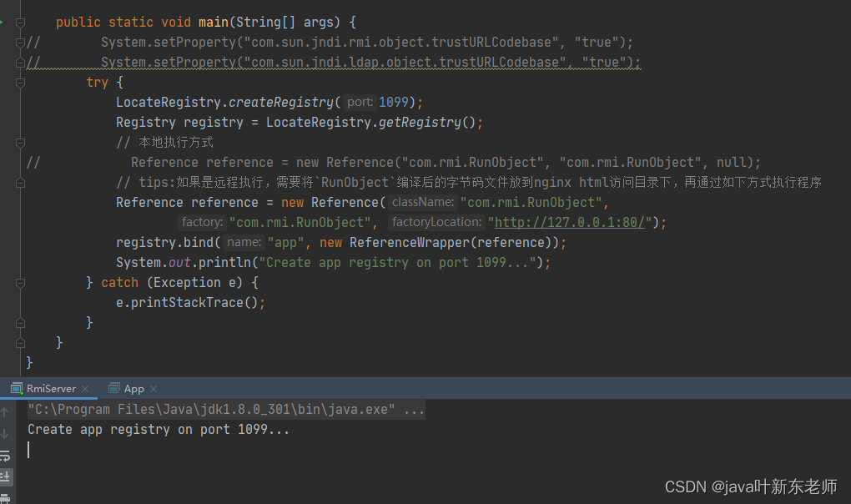Click the main method name
This screenshot has width=851, height=504.
pos(214,23)
